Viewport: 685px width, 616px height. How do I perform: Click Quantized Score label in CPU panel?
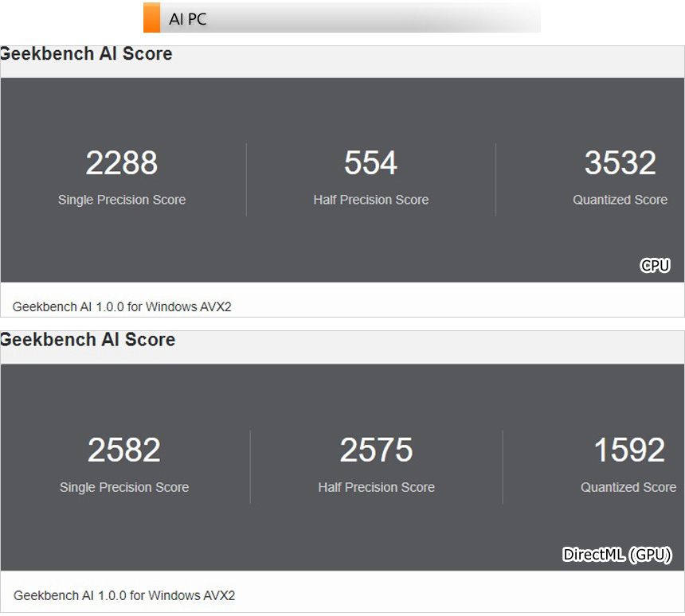(x=620, y=200)
